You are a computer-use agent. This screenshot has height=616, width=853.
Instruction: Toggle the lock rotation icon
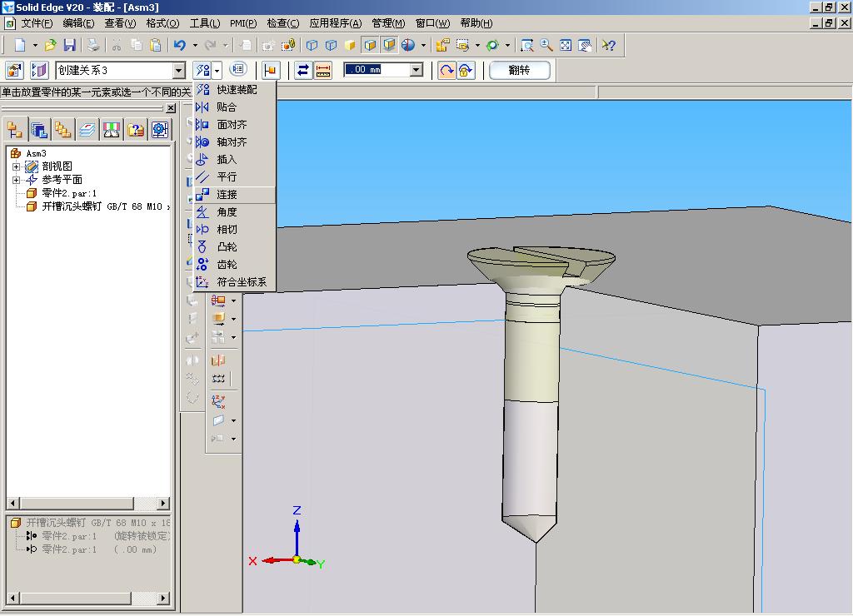tap(466, 71)
